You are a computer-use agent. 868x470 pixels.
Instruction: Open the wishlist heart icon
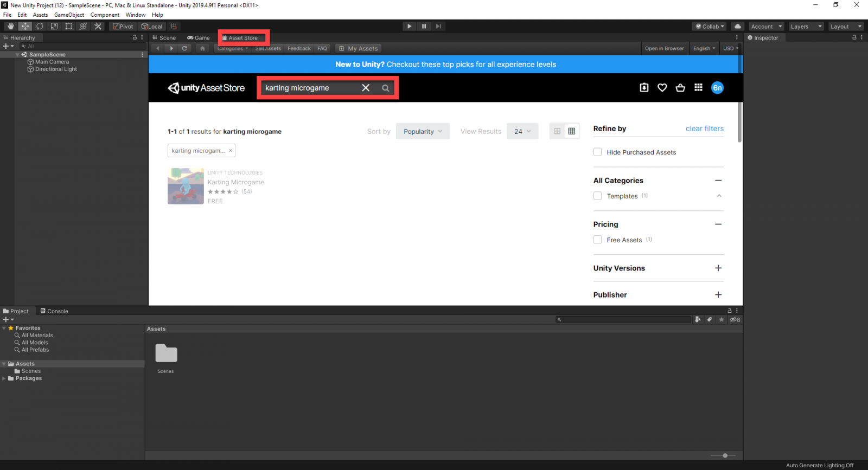coord(662,88)
